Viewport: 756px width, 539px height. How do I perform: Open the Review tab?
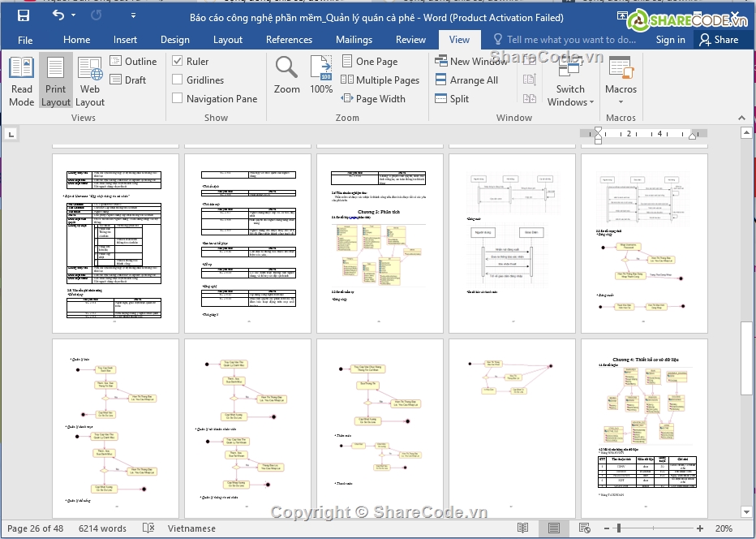click(410, 40)
